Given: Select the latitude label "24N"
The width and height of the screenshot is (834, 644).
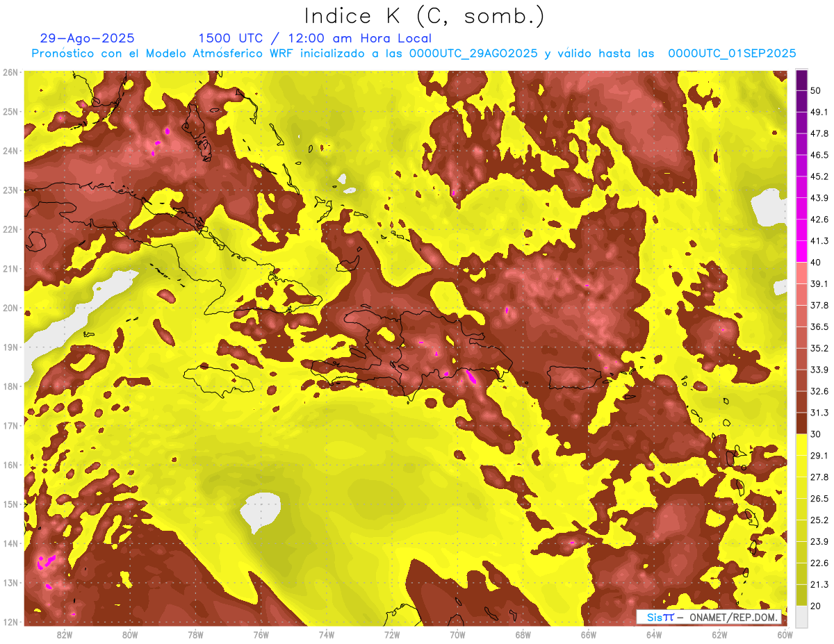Looking at the screenshot, I should pyautogui.click(x=10, y=151).
